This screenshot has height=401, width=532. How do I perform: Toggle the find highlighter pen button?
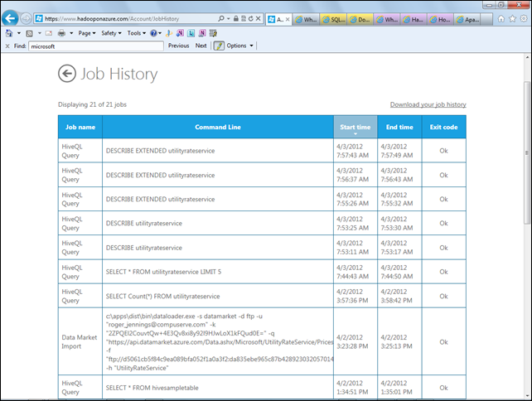click(220, 46)
